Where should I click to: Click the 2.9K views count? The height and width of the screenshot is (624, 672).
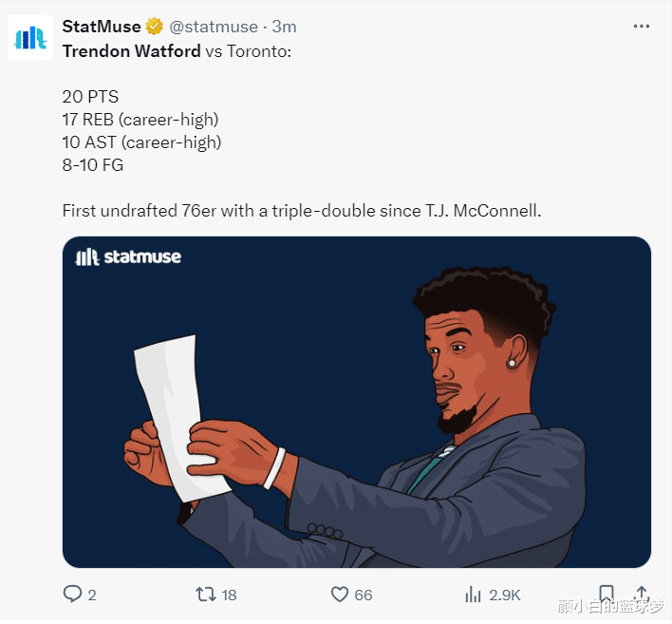coord(505,596)
